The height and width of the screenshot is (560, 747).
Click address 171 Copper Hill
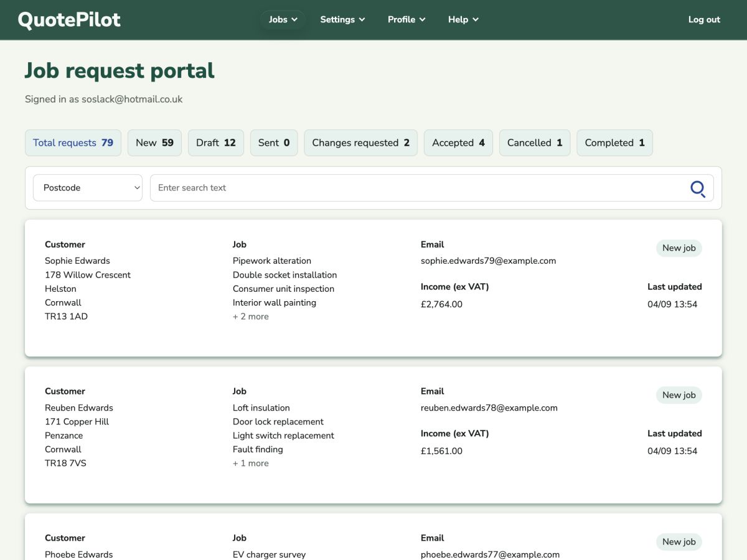tap(77, 422)
